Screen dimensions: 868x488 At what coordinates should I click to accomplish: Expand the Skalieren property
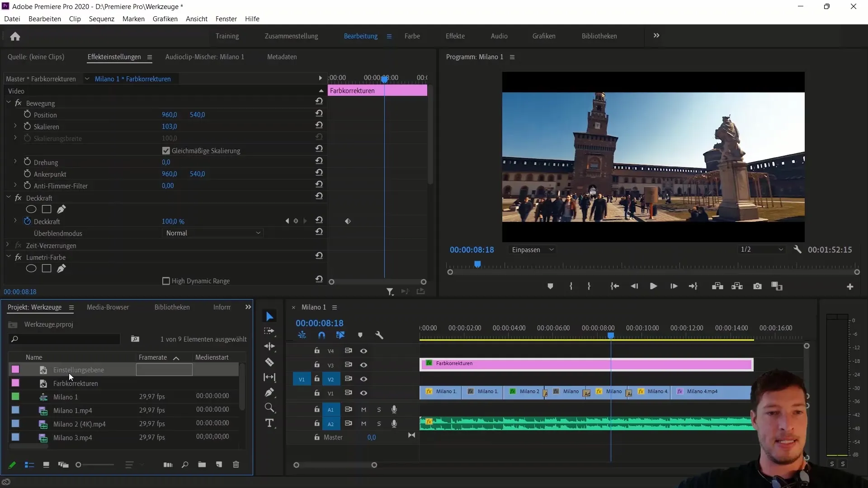(x=15, y=126)
